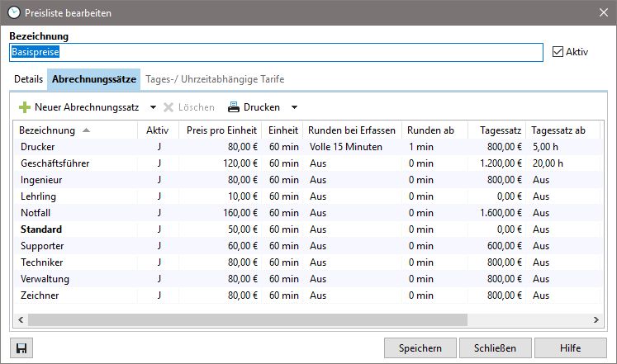Select the Abrechnungssätze tab
The height and width of the screenshot is (364, 617).
pos(94,79)
